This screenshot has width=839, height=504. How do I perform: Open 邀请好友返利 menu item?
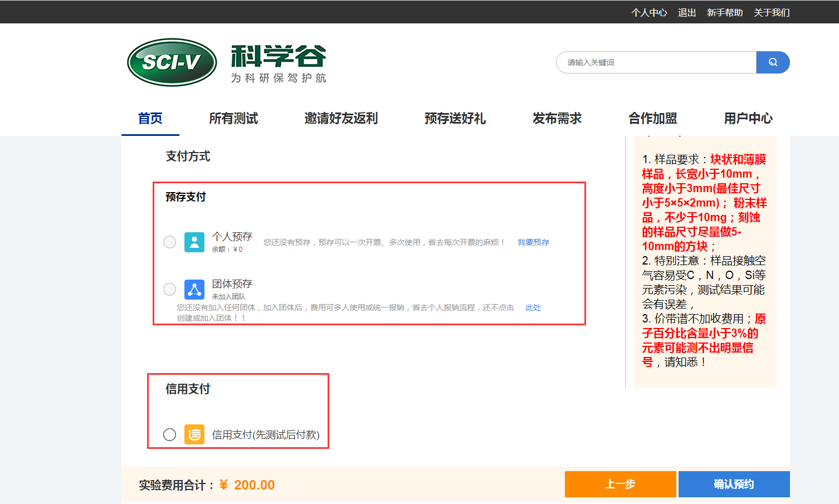[341, 119]
